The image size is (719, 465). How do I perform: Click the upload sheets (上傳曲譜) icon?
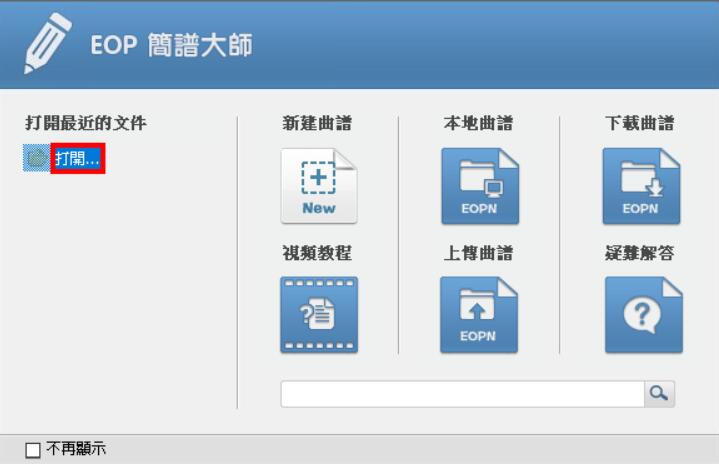479,315
